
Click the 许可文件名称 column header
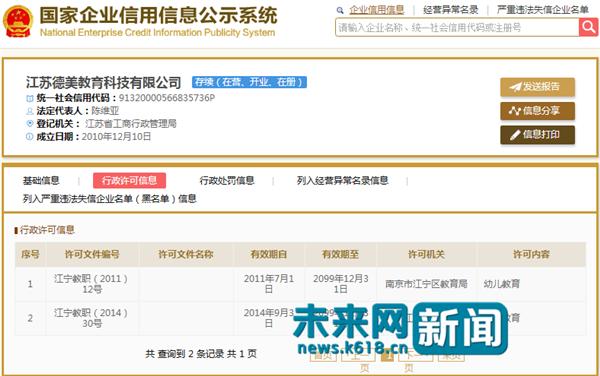pyautogui.click(x=186, y=254)
